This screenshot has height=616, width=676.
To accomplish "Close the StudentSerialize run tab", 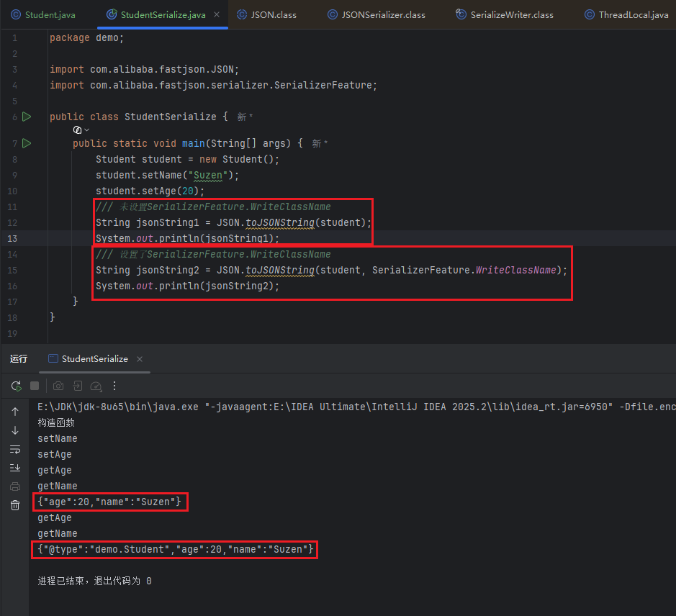I will (x=140, y=359).
